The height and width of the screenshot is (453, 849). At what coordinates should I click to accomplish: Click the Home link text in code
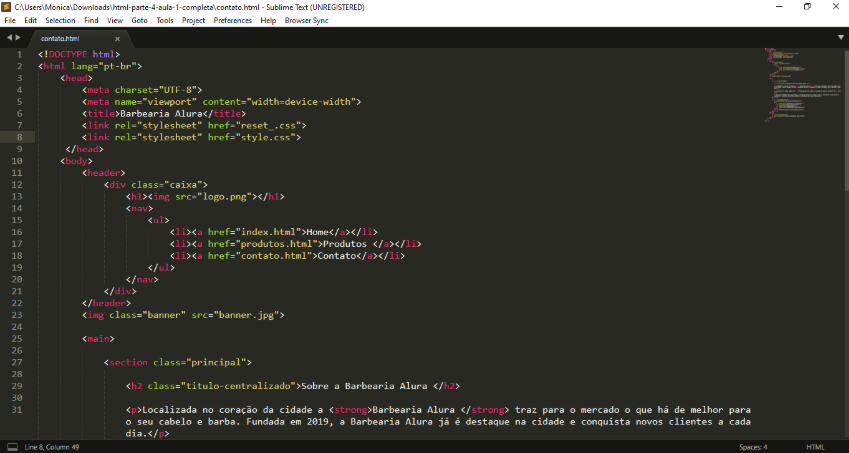pos(317,232)
